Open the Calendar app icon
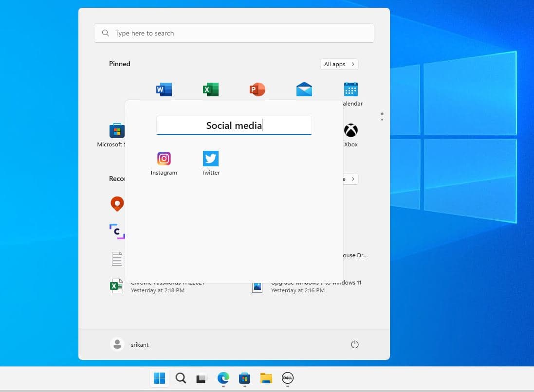The width and height of the screenshot is (534, 392). click(x=351, y=89)
